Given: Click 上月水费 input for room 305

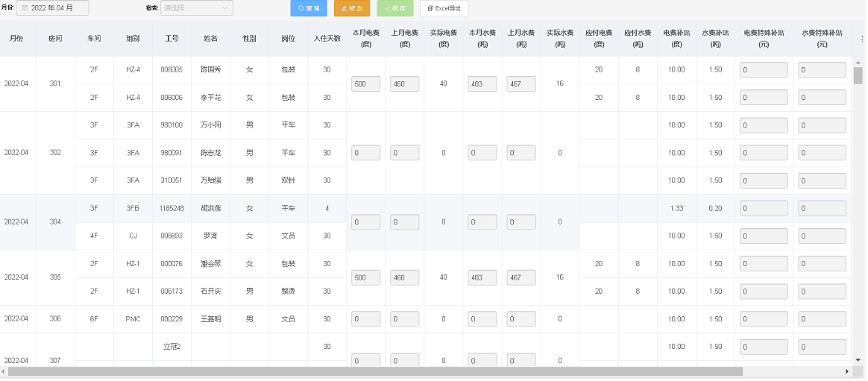Looking at the screenshot, I should (x=521, y=277).
